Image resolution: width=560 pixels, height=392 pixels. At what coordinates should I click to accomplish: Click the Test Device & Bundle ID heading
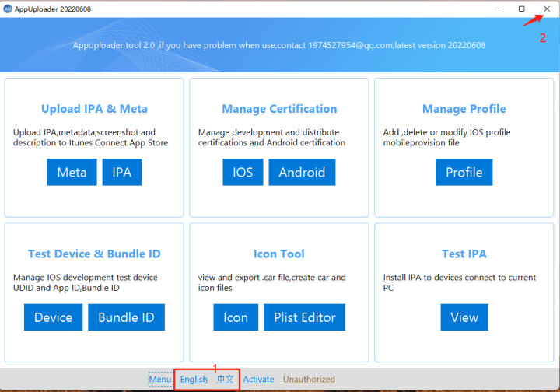[94, 254]
